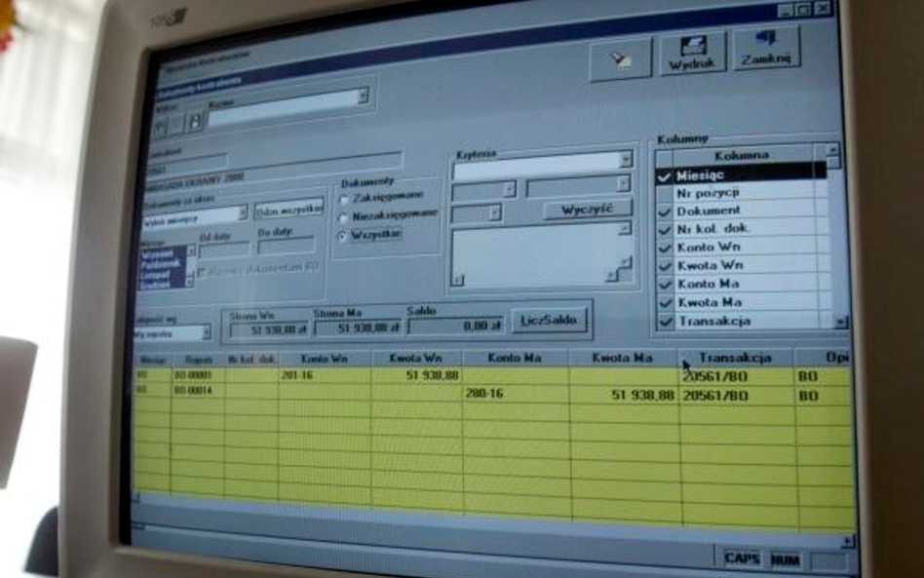The height and width of the screenshot is (578, 924).
Task: Click the Strona Wn amount field
Action: tap(268, 330)
